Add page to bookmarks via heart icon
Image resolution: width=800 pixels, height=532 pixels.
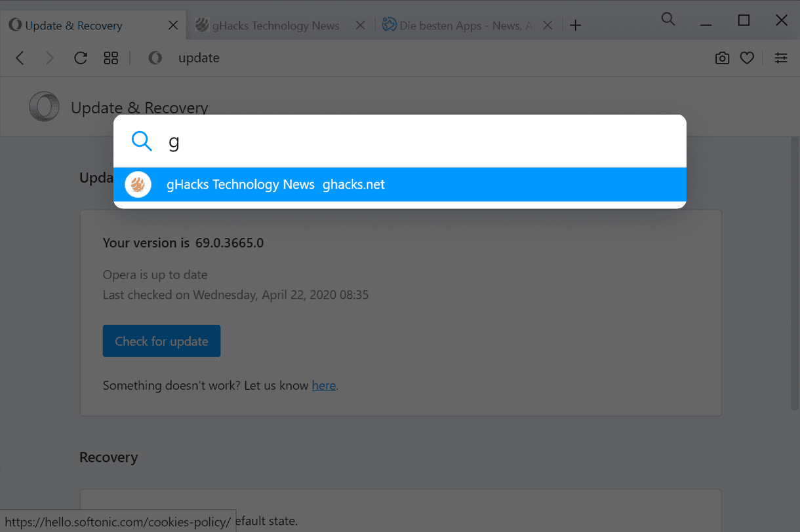[x=747, y=58]
